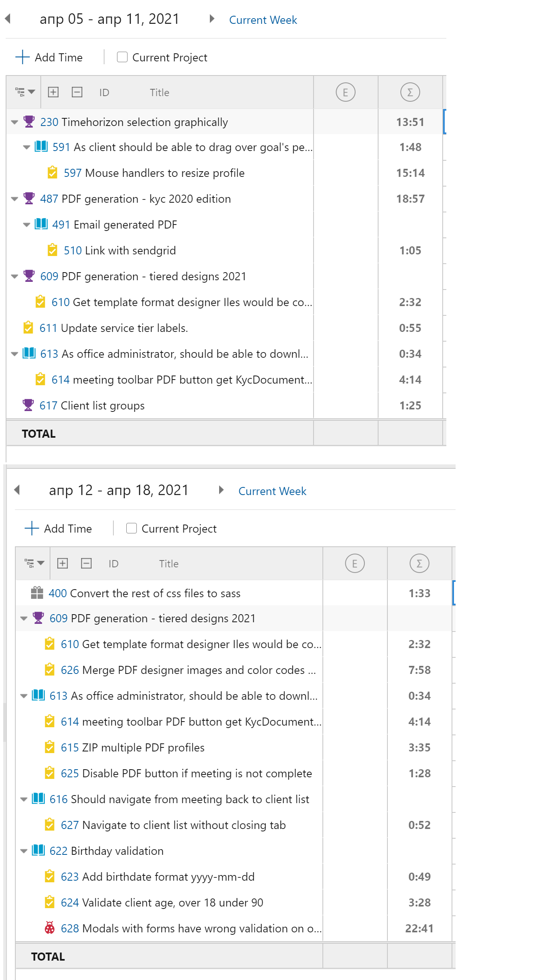Open hierarchy view dropdown in first table header
Viewport: 546px width, 980px height.
(25, 92)
